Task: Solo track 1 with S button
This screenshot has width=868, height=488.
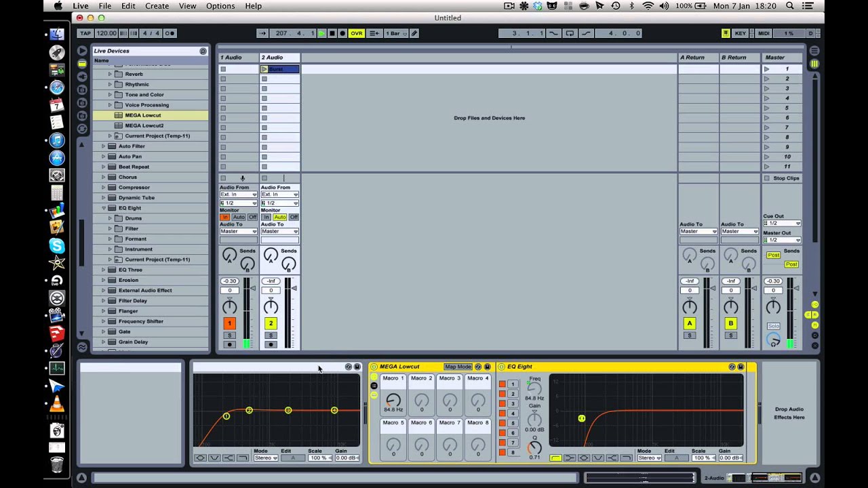Action: coord(229,335)
